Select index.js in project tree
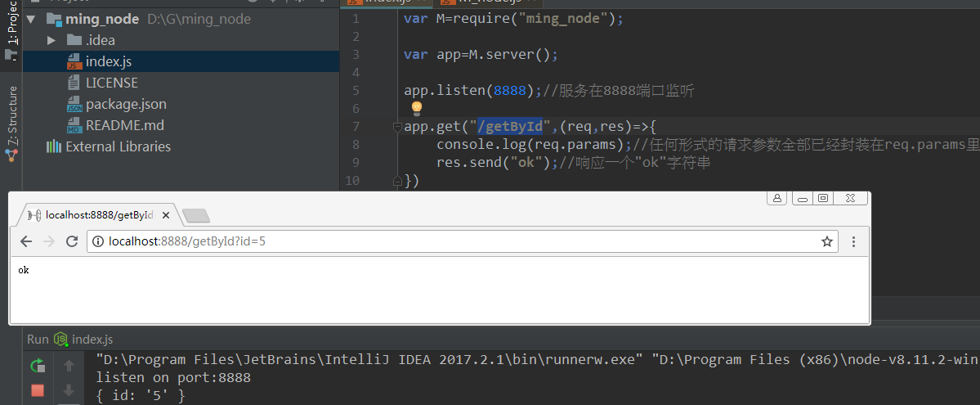 (x=108, y=62)
